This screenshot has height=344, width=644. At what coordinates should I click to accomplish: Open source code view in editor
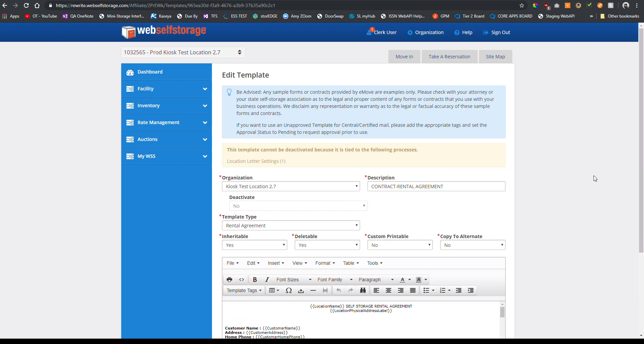(x=241, y=280)
